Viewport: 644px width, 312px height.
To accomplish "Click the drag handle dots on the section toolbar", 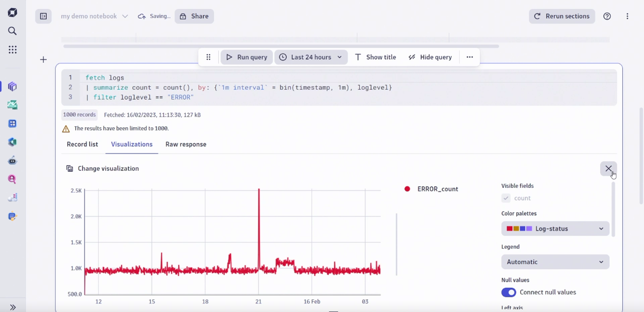I will pyautogui.click(x=208, y=57).
